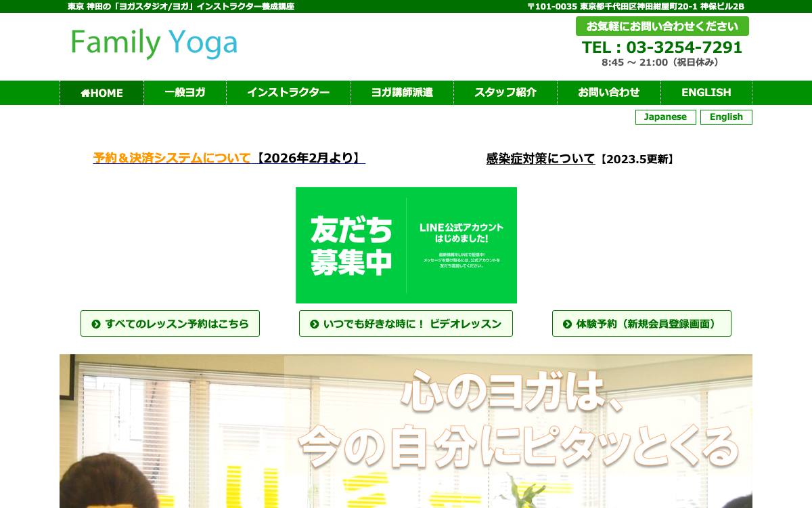Viewport: 812px width, 508px height.
Task: Open the ビデオレッスン button
Action: [x=406, y=324]
